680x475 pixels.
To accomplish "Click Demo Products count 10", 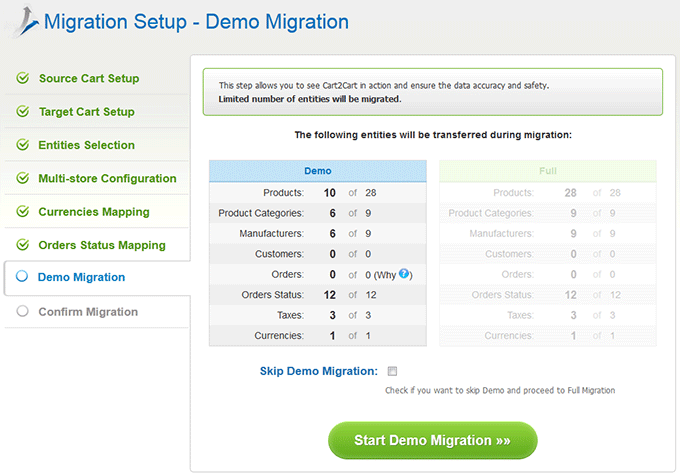I will [x=330, y=193].
